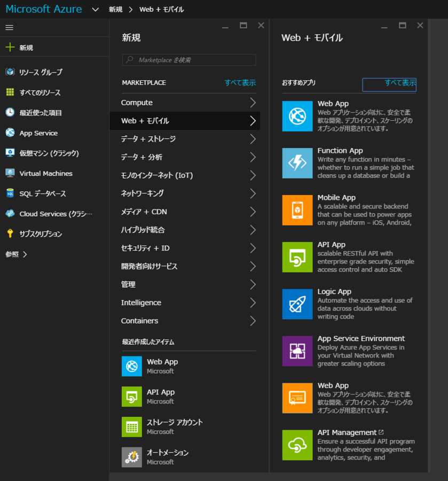Click the Virtual Machines sidebar icon
Image resolution: width=448 pixels, height=481 pixels.
(x=10, y=173)
